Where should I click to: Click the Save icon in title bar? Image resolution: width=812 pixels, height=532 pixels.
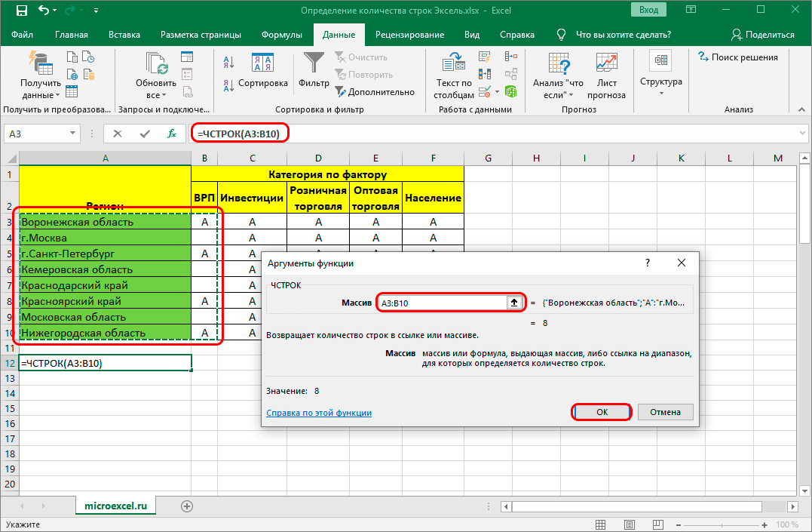point(21,12)
